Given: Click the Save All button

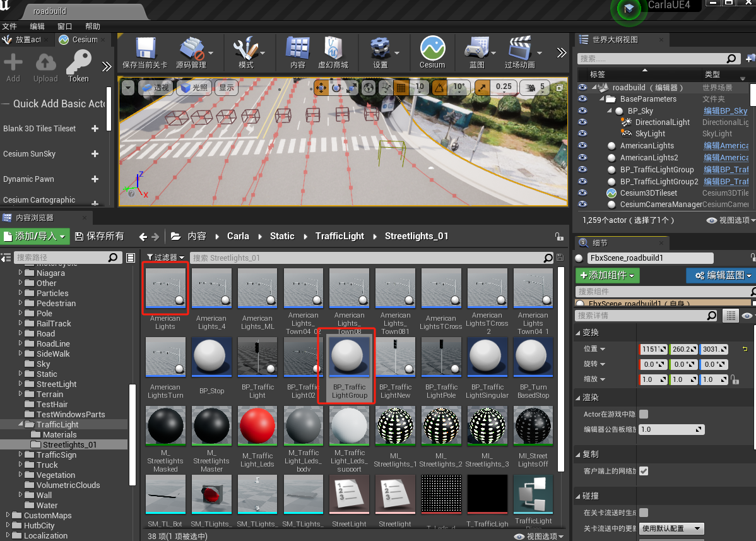Looking at the screenshot, I should pos(99,236).
